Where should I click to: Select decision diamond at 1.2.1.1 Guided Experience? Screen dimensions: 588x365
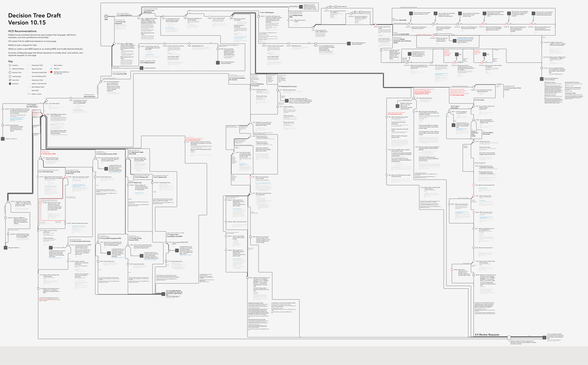139,16
